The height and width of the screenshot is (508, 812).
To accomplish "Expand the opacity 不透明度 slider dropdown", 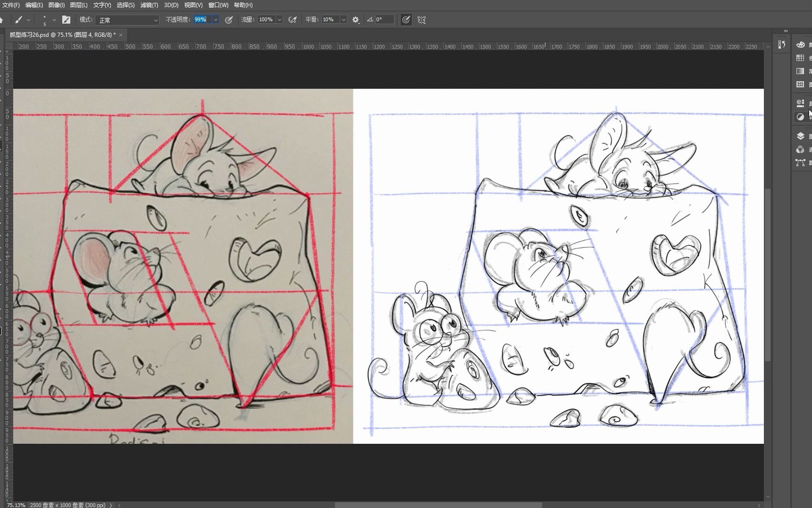I will pyautogui.click(x=216, y=20).
